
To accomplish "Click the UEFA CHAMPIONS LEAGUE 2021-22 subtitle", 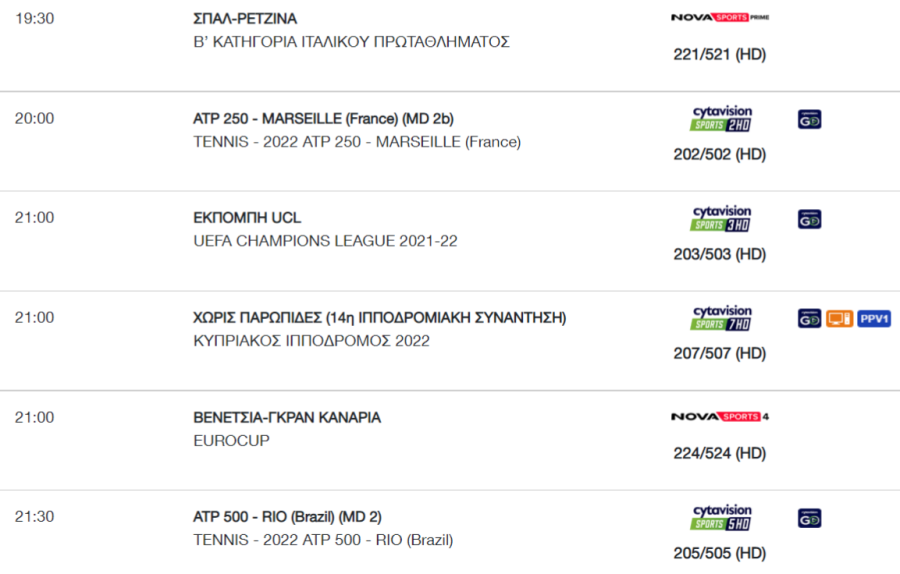I will tap(325, 241).
